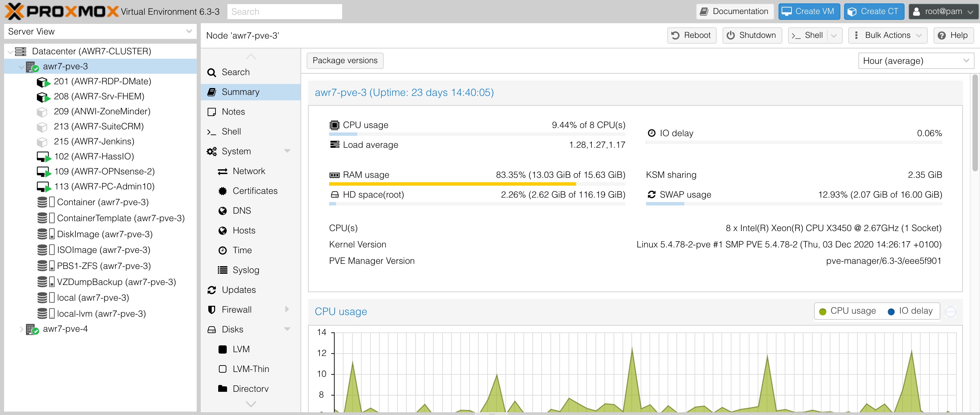The image size is (980, 415).
Task: Click the Shutdown button
Action: point(752,35)
